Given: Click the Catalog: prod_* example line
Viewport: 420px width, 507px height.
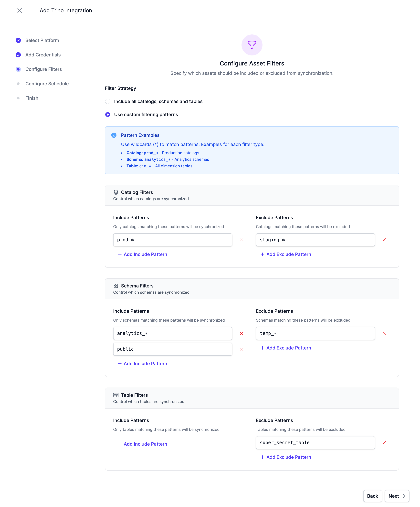Looking at the screenshot, I should 163,153.
